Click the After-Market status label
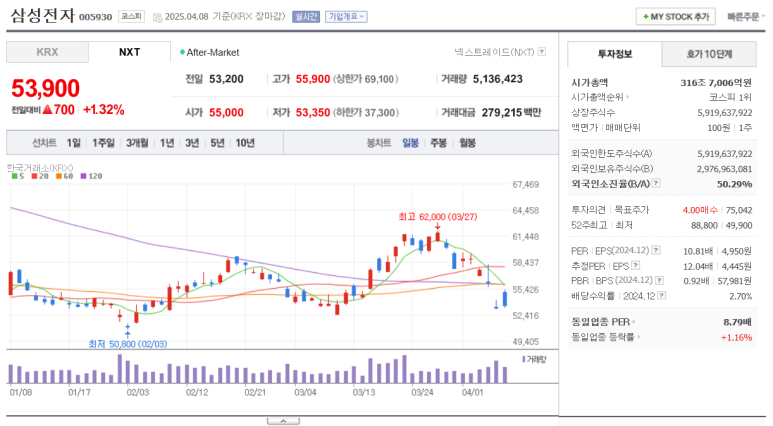 [210, 52]
